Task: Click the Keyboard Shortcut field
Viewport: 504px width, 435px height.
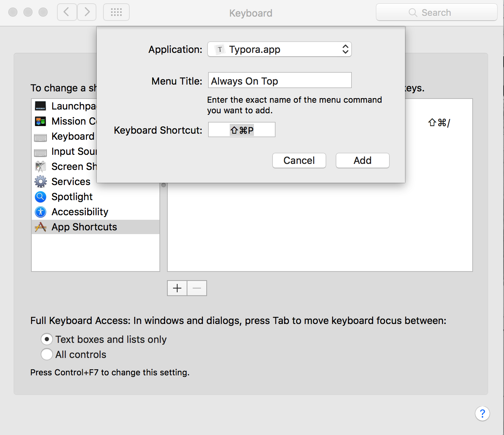Action: [x=242, y=130]
